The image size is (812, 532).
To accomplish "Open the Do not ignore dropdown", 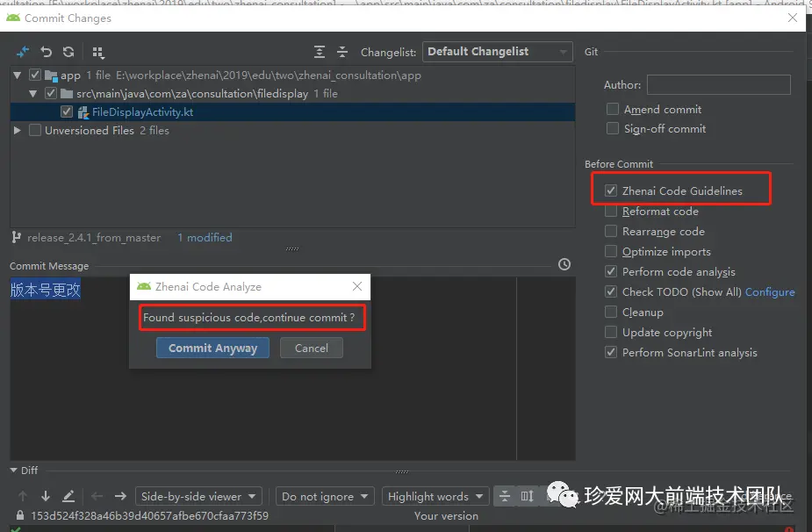I will point(325,496).
